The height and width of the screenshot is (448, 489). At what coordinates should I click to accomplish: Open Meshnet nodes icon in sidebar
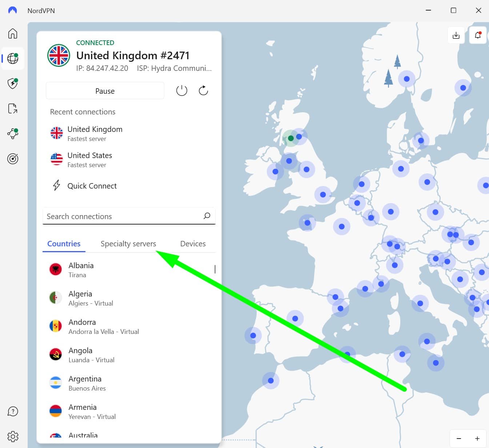tap(13, 133)
